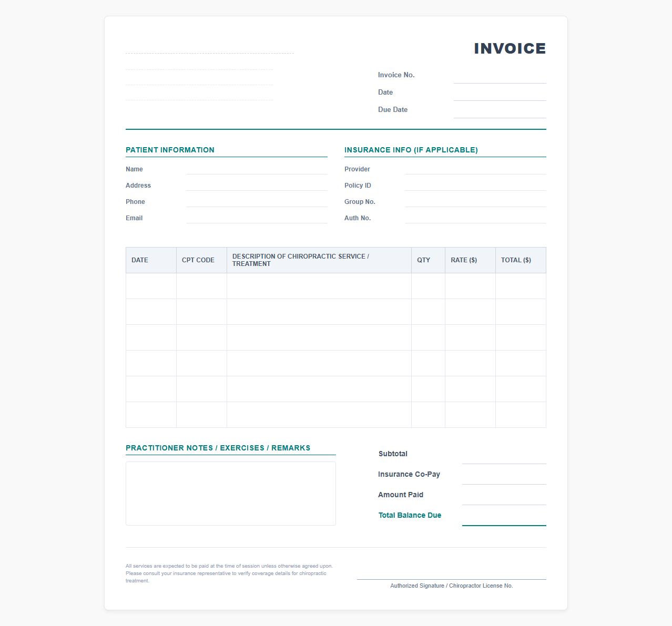This screenshot has height=626, width=672.
Task: Click the CPT CODE column header
Action: pyautogui.click(x=201, y=260)
